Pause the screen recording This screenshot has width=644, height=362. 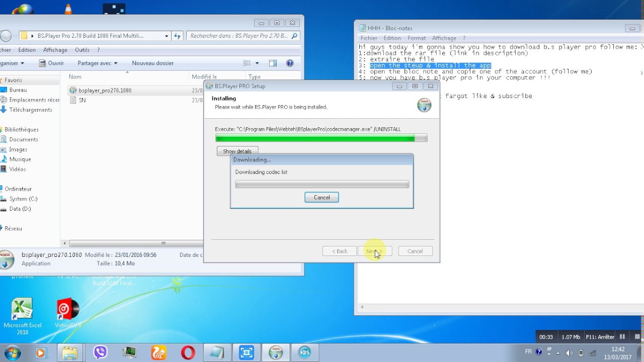[x=622, y=337]
